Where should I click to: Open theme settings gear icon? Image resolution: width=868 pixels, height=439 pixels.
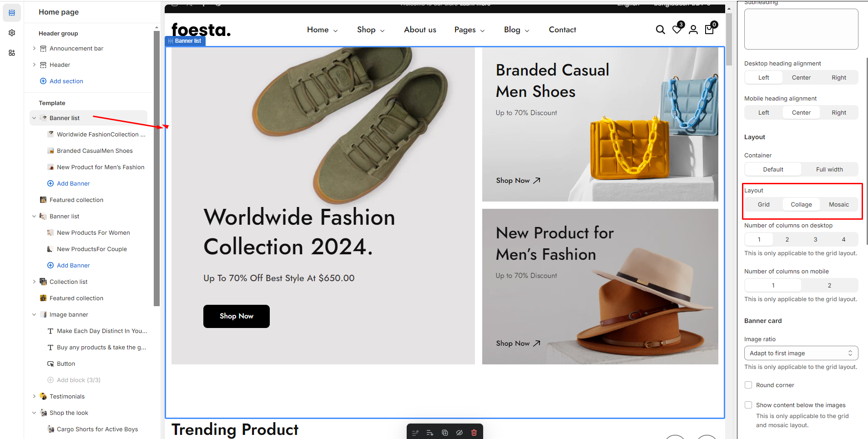(x=12, y=33)
